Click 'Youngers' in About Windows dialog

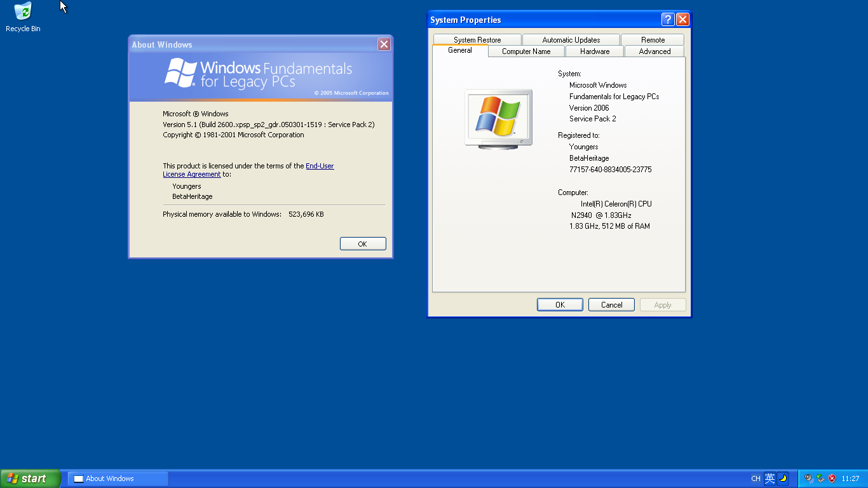187,186
